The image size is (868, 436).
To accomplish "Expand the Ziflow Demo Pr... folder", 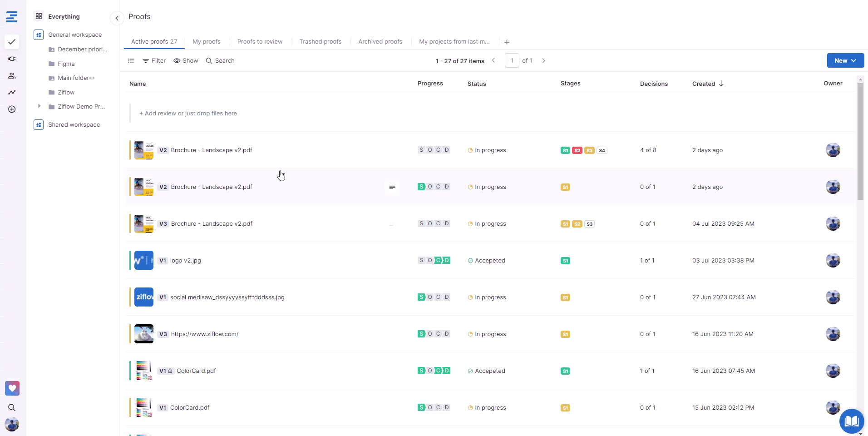I will [39, 106].
